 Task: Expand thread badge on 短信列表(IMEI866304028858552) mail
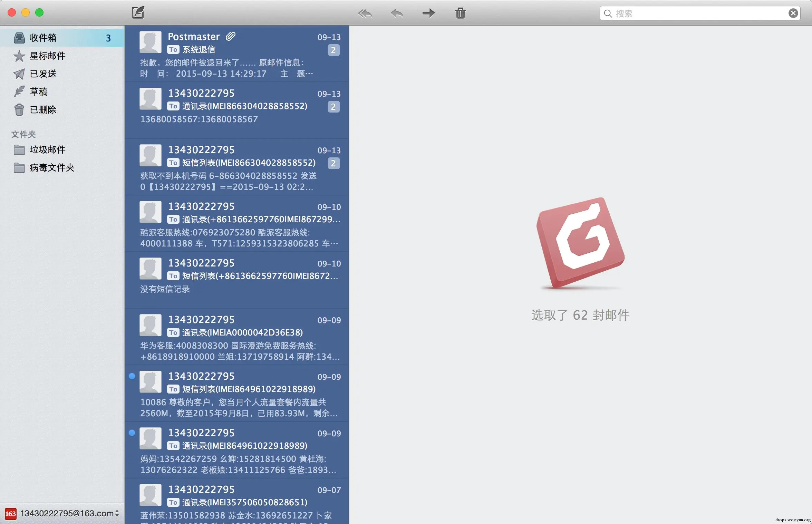pos(333,163)
